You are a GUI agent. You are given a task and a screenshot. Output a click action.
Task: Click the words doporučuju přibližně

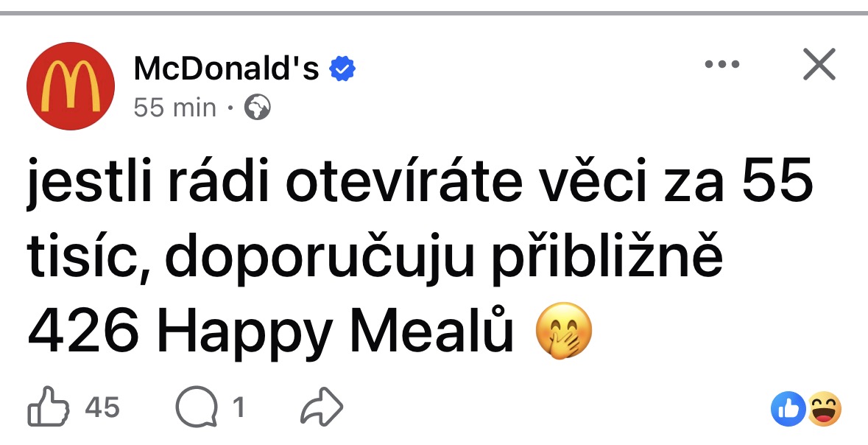click(x=444, y=258)
